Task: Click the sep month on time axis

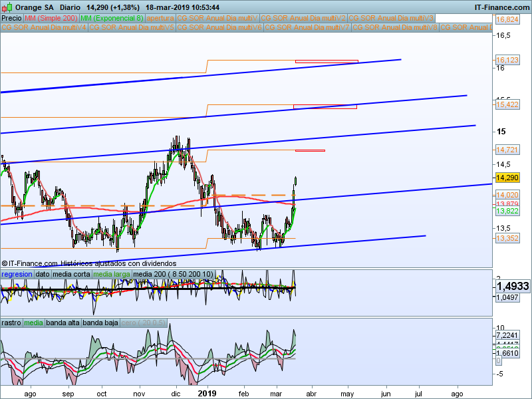Action: tap(68, 394)
